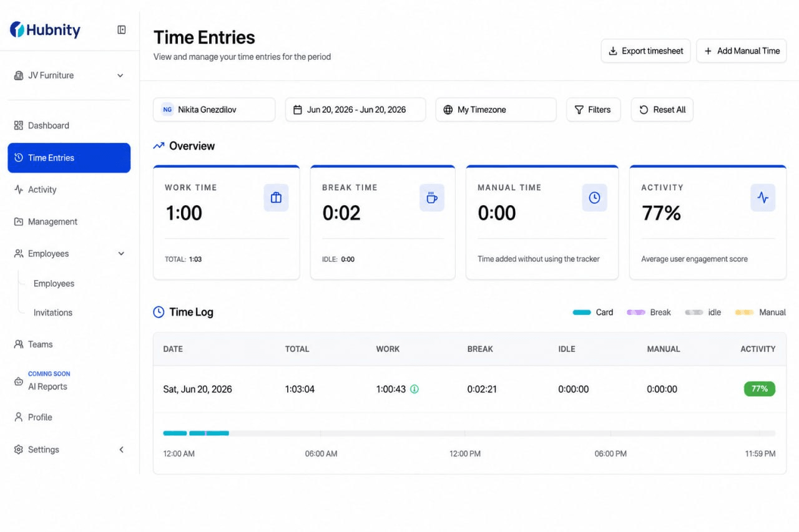Image resolution: width=799 pixels, height=532 pixels.
Task: Click the Time Entries clock icon in sidebar
Action: point(19,158)
